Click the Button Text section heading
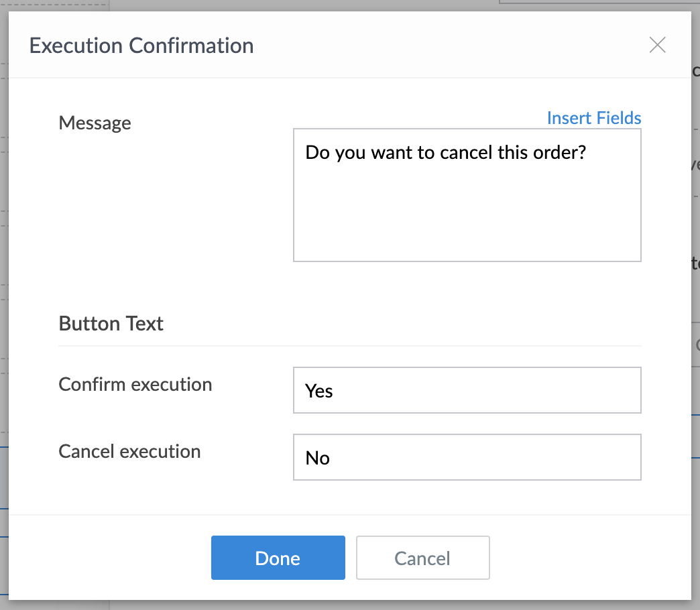This screenshot has height=610, width=700. 111,324
